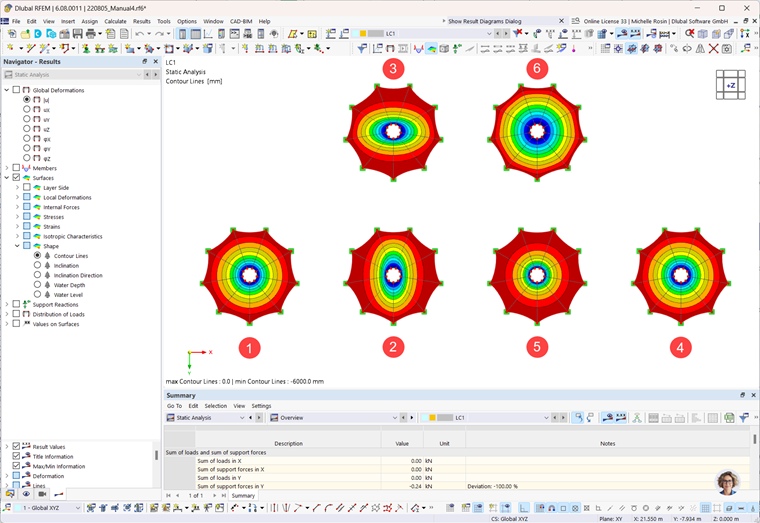Toggle the Support Reactions checkbox

point(16,304)
